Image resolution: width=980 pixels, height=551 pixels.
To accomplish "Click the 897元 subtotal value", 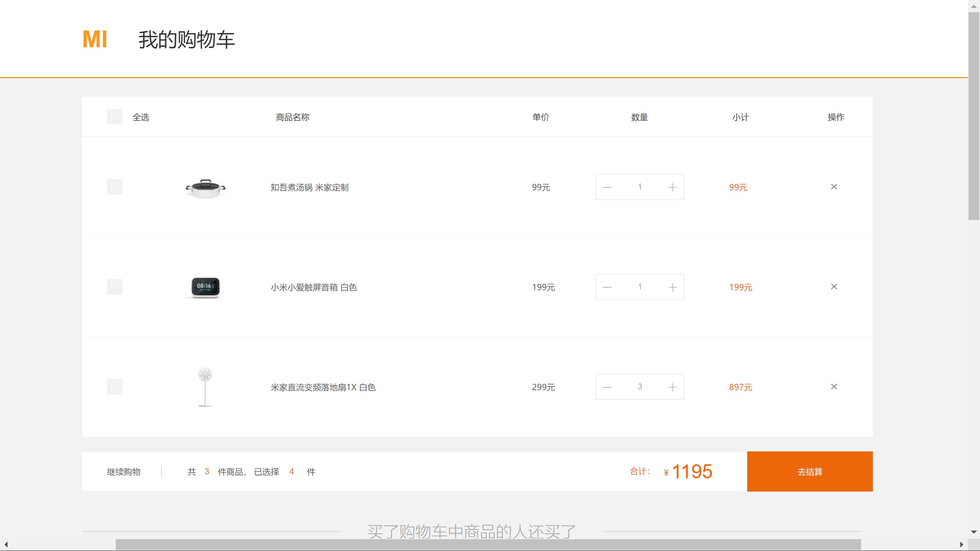I will pyautogui.click(x=741, y=387).
